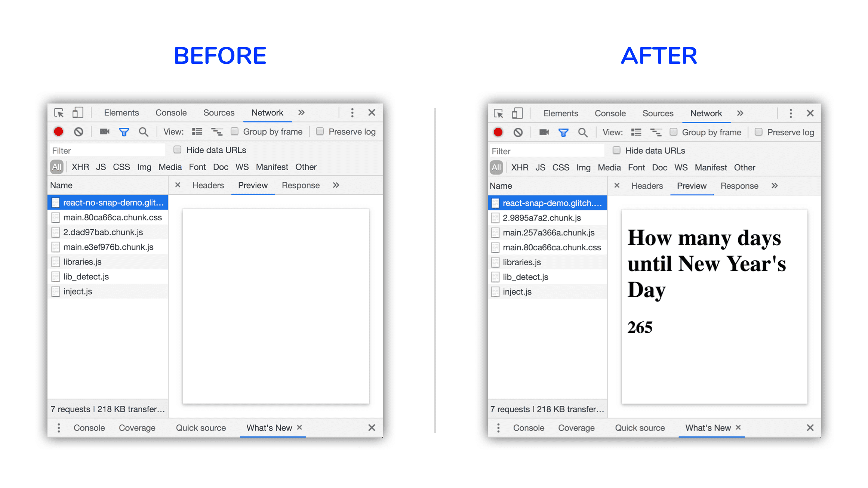
Task: Click the What's New tab in bottom panel
Action: pyautogui.click(x=268, y=429)
